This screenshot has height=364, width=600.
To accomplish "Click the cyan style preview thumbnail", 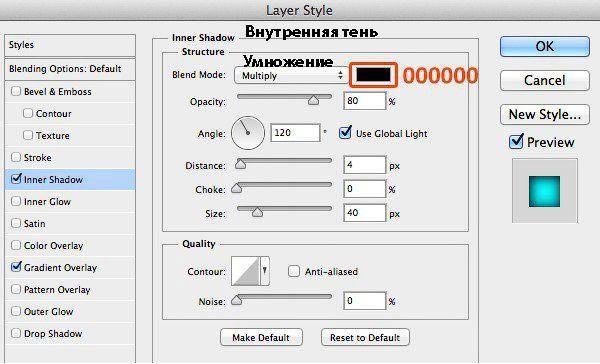I will (x=545, y=191).
